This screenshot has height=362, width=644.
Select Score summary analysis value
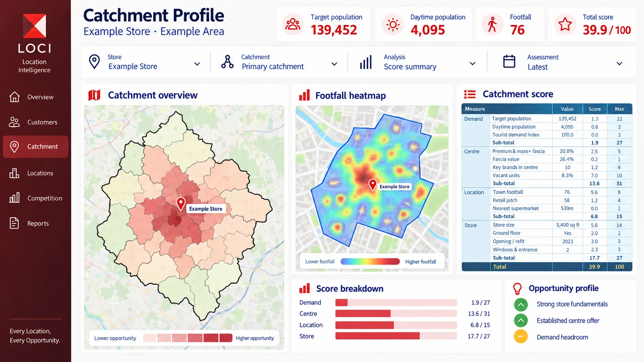coord(410,67)
